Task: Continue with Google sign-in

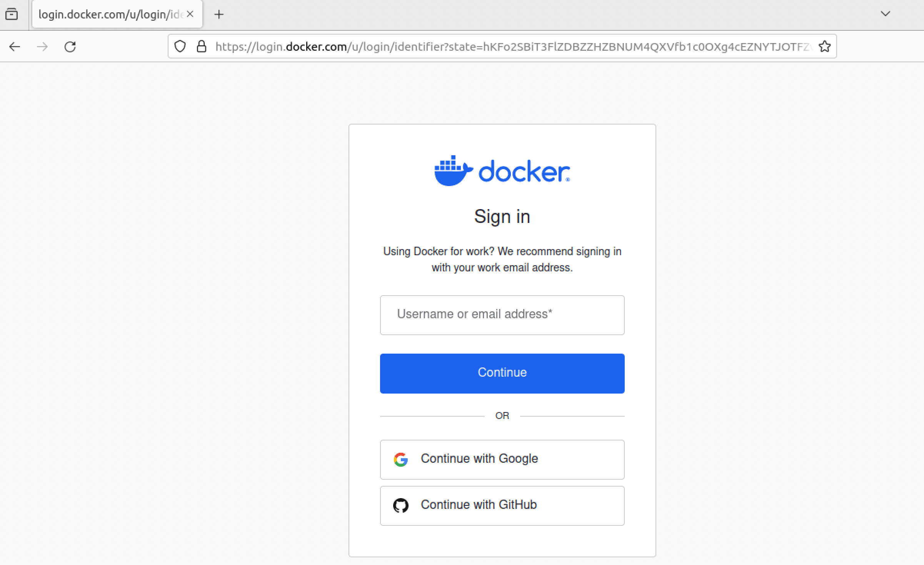Action: point(502,459)
